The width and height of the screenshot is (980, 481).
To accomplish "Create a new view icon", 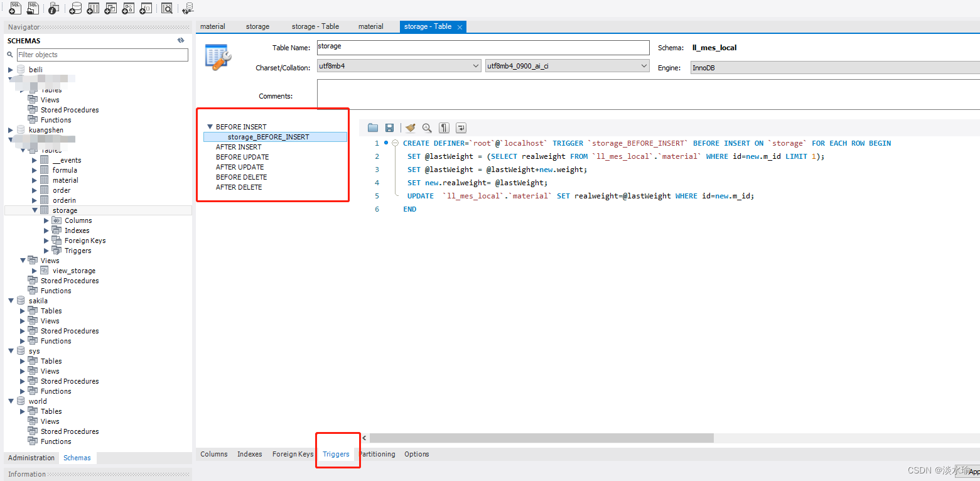I will (110, 8).
